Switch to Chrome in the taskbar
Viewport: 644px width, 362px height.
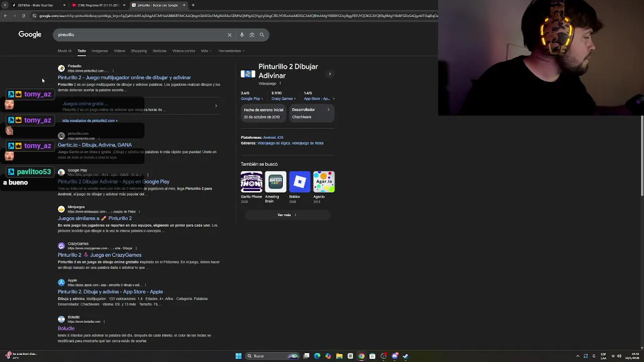click(361, 356)
